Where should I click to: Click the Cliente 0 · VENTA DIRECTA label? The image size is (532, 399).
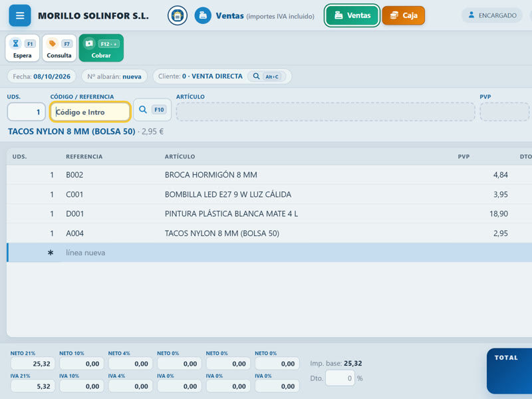(x=201, y=76)
